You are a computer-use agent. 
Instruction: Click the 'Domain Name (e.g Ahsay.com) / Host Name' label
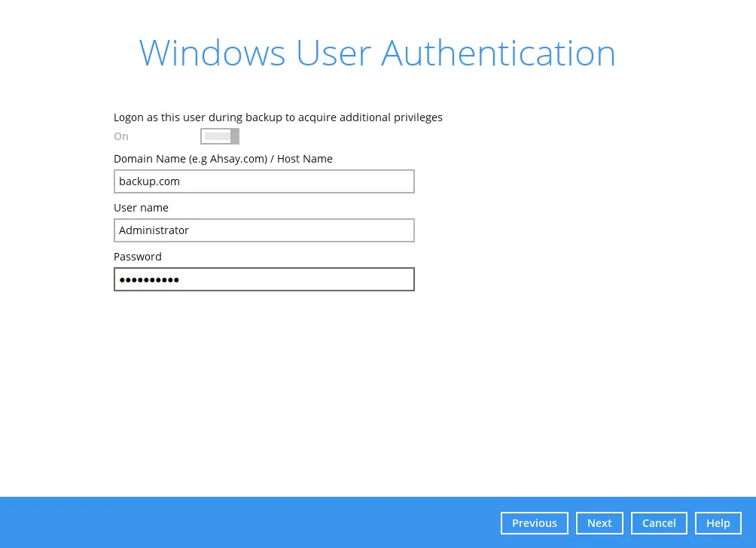[x=223, y=158]
